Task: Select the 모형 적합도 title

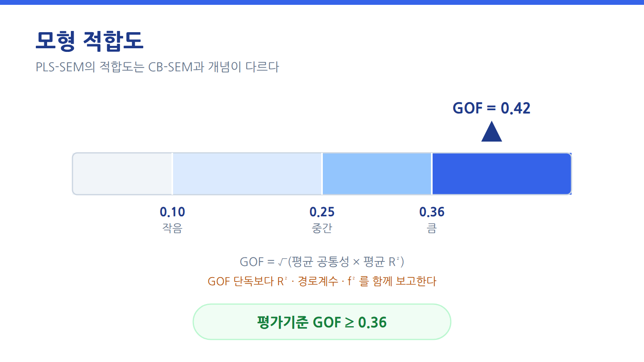Action: click(89, 41)
